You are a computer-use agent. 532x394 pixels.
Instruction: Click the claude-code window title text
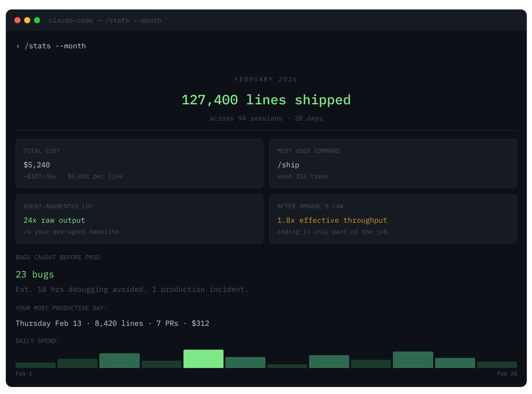(x=105, y=20)
